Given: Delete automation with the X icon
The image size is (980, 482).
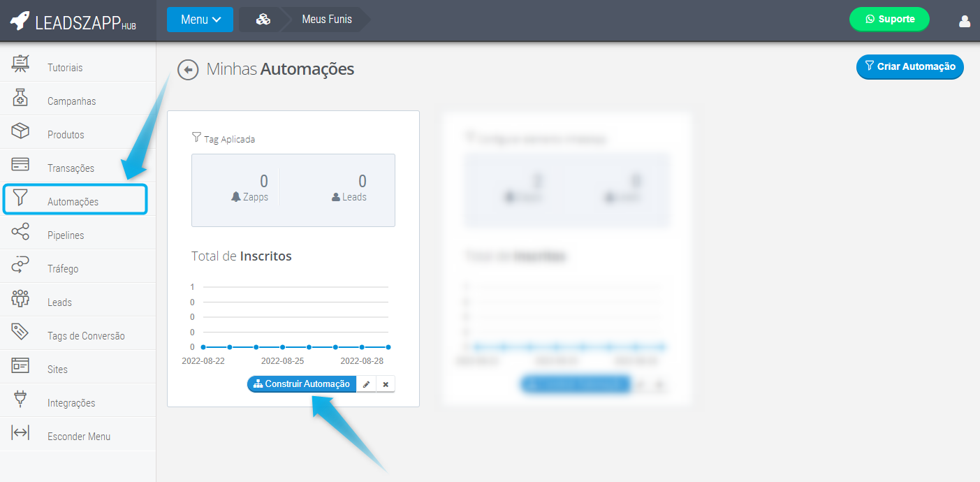Looking at the screenshot, I should (x=386, y=384).
